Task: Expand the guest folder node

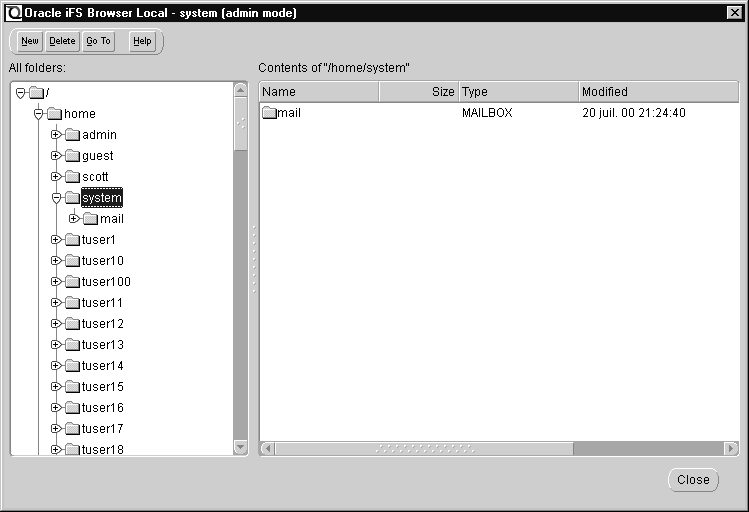Action: click(x=56, y=156)
